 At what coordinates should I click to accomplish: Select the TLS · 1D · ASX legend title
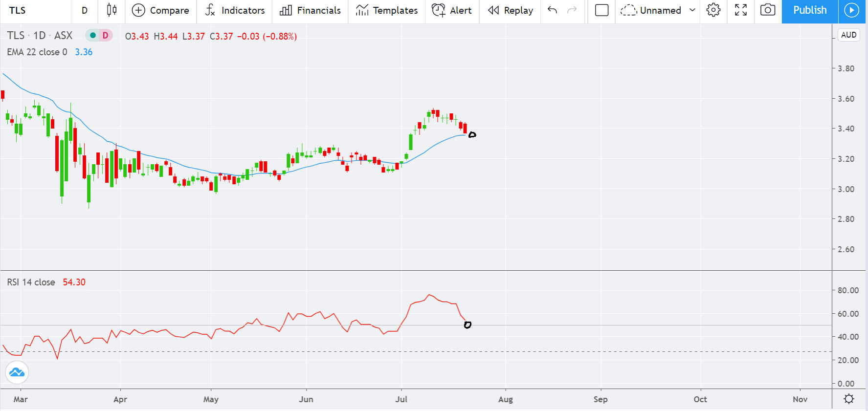point(40,36)
